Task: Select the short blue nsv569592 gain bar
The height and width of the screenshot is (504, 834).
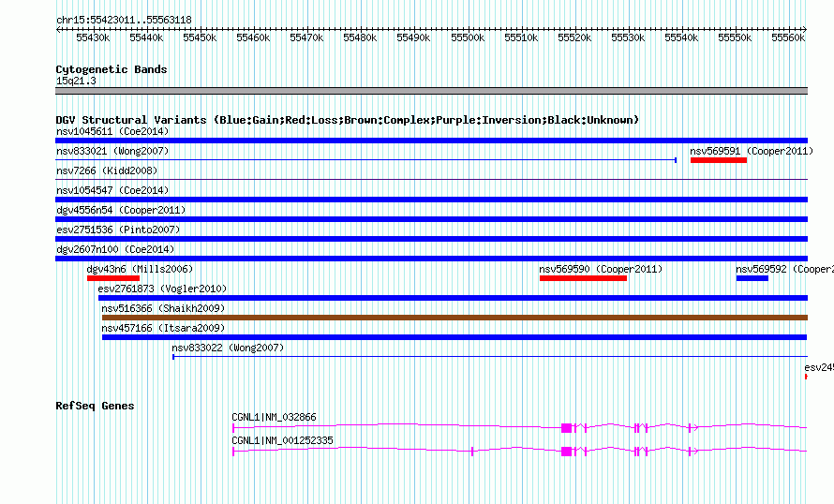Action: pyautogui.click(x=752, y=278)
